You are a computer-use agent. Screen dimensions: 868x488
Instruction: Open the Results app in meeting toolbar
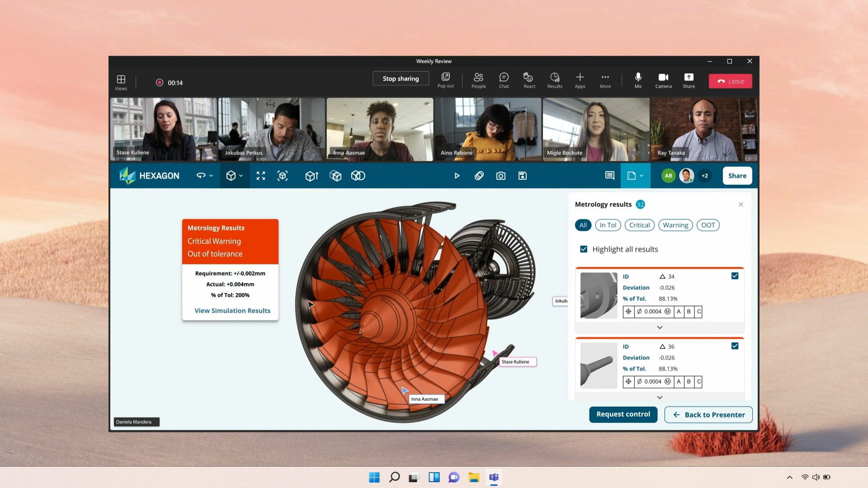pos(555,80)
